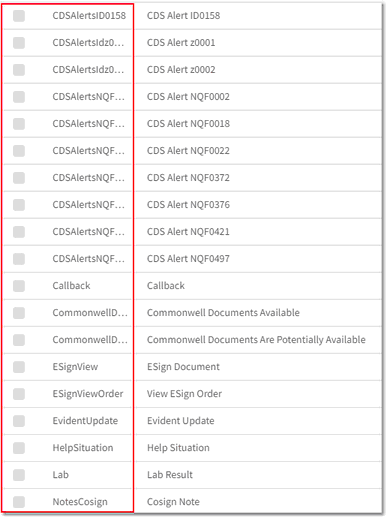Check the box for CDS Alert NQF0376
This screenshot has height=518, width=387.
pos(19,205)
